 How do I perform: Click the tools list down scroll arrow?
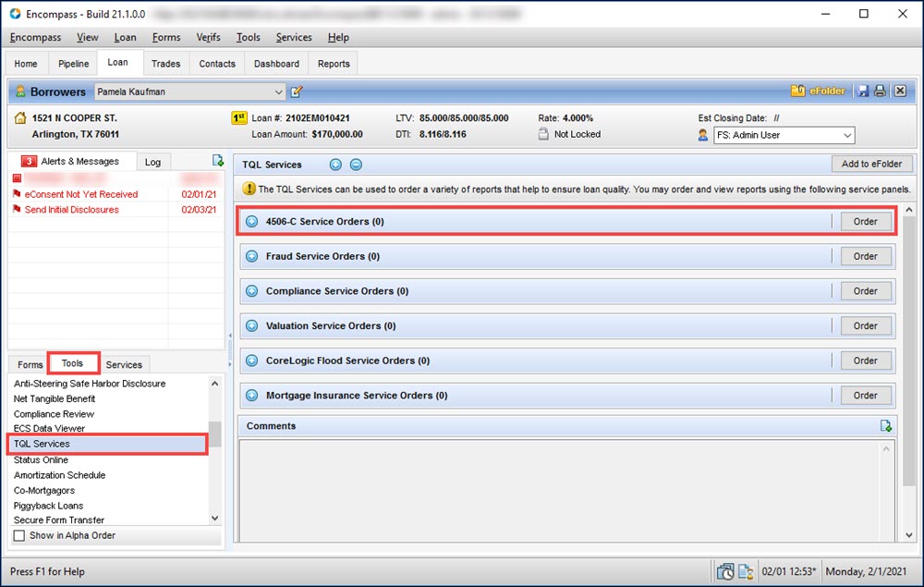(215, 518)
